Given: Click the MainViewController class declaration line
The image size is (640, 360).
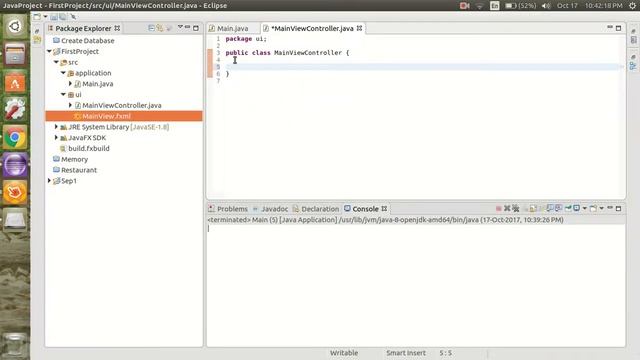Looking at the screenshot, I should pos(287,53).
